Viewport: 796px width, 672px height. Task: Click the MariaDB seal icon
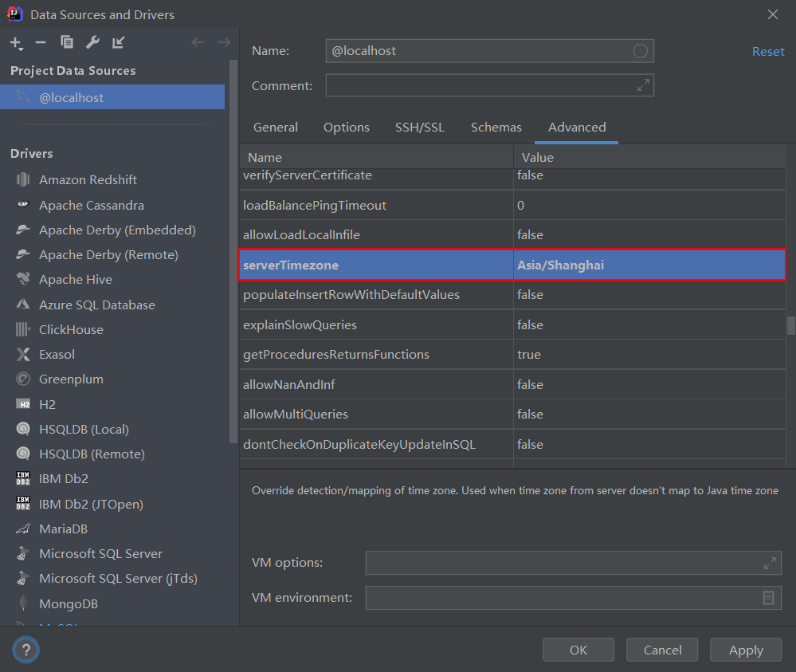pyautogui.click(x=23, y=529)
